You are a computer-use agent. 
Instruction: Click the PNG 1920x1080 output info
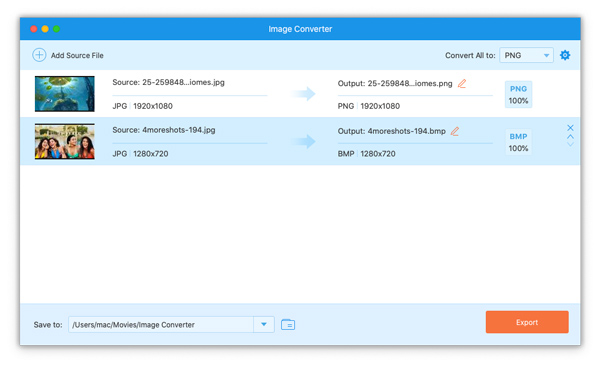368,106
